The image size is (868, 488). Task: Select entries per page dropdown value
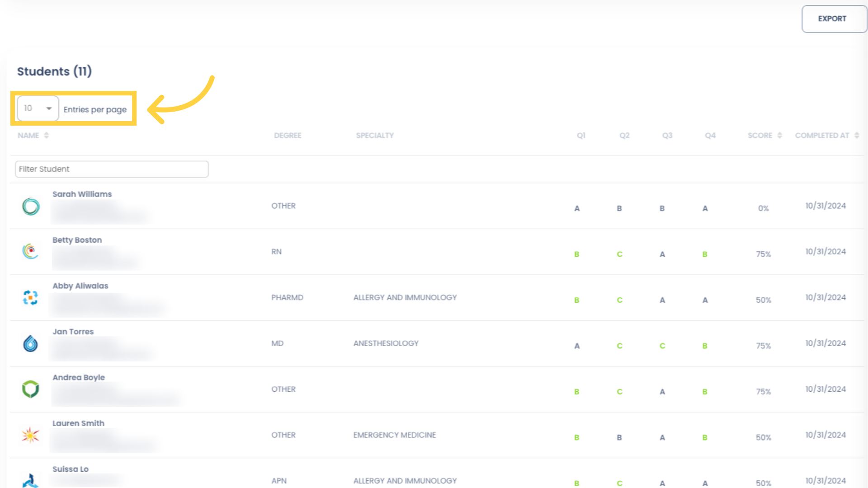(38, 108)
